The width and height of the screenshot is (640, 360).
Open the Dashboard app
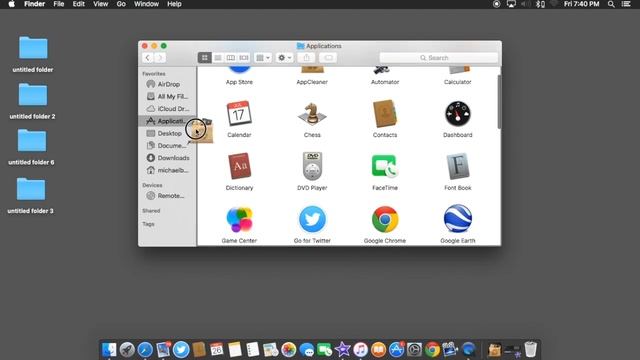[458, 113]
